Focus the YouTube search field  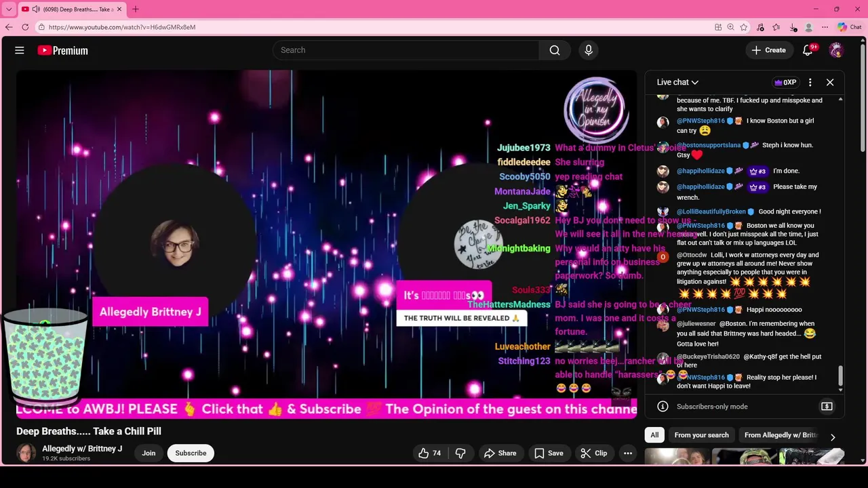(406, 50)
